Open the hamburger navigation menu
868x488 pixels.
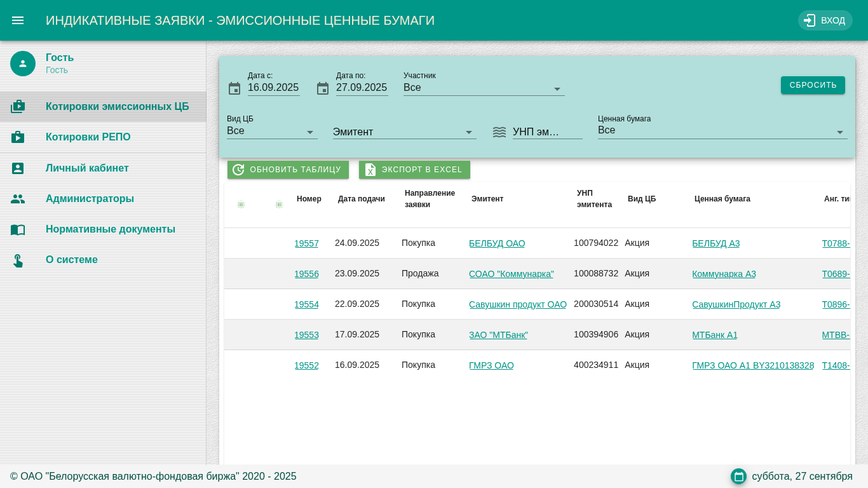[18, 20]
